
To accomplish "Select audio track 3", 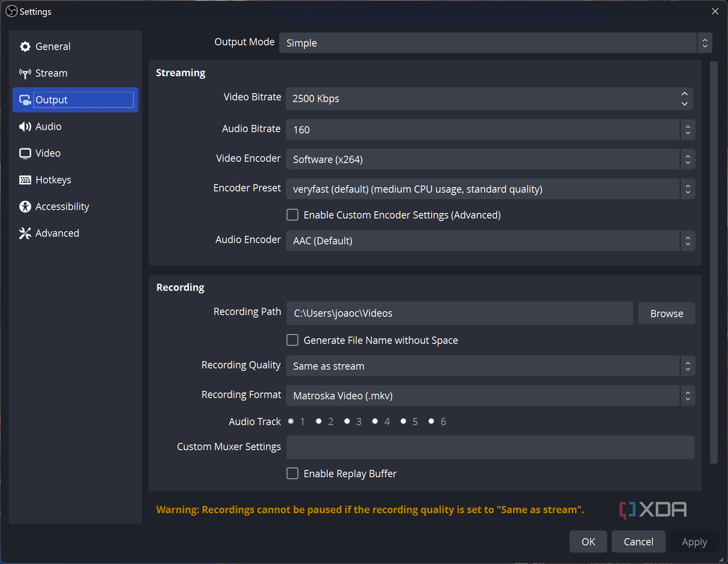I will point(347,422).
